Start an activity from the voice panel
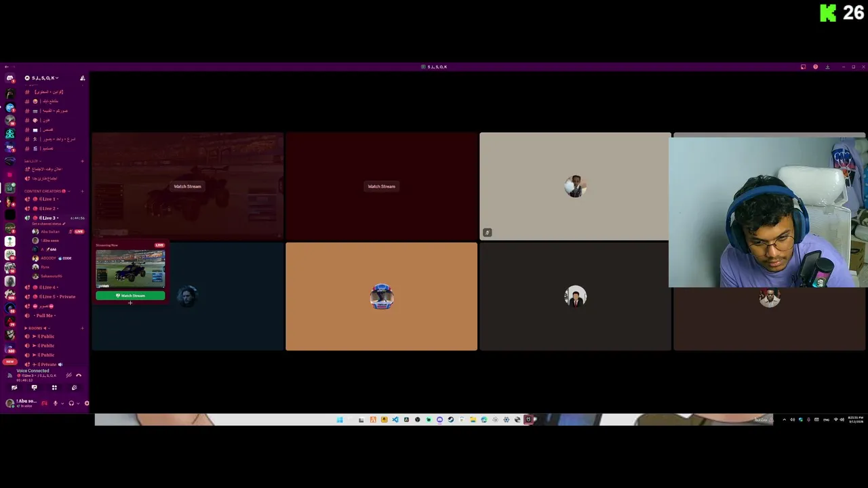Screen dimensions: 868x488 click(54, 388)
